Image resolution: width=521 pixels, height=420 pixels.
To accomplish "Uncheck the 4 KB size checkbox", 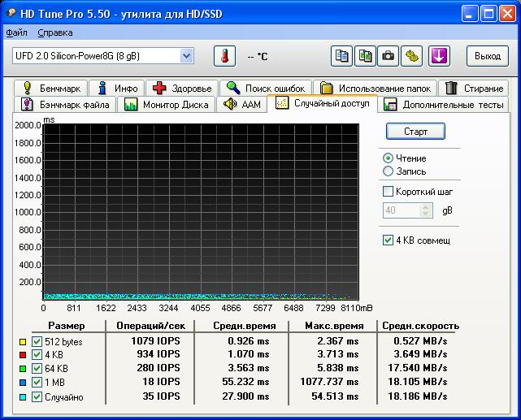I will pyautogui.click(x=37, y=354).
